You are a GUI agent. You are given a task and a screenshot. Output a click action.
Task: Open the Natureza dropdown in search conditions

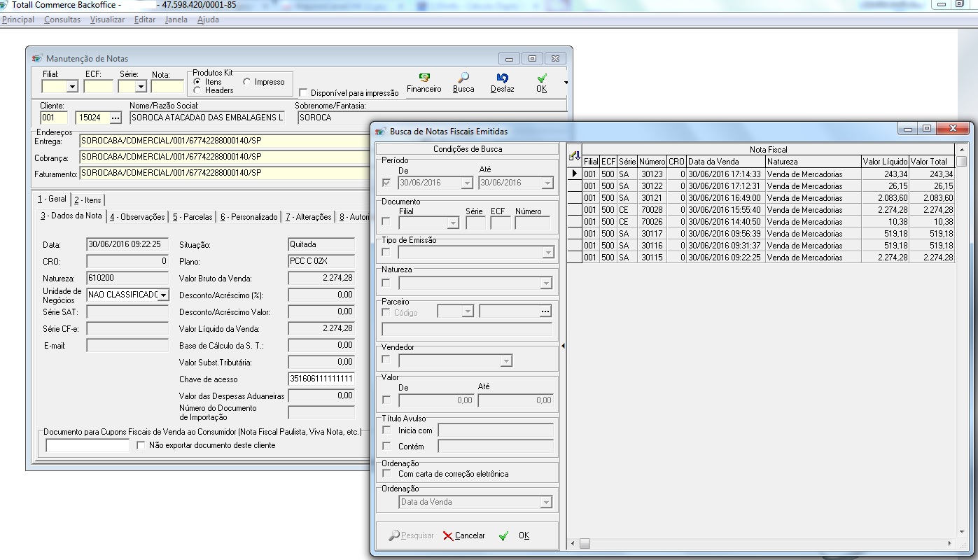coord(546,283)
